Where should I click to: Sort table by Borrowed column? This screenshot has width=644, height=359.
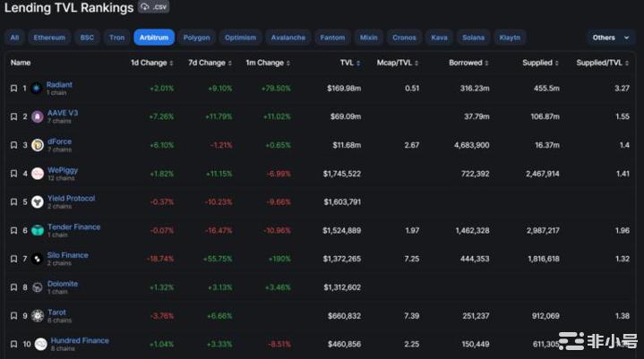pos(468,64)
